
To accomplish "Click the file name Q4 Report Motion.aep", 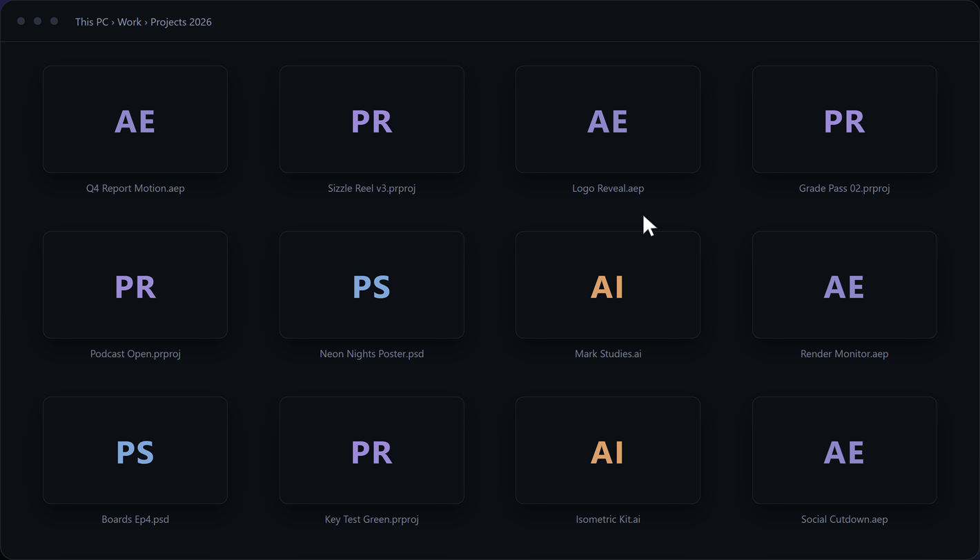I will [x=135, y=188].
